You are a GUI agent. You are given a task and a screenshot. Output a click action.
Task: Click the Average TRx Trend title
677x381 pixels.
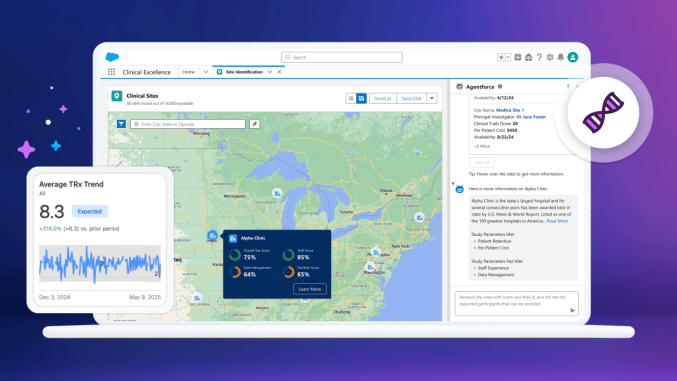tap(71, 184)
